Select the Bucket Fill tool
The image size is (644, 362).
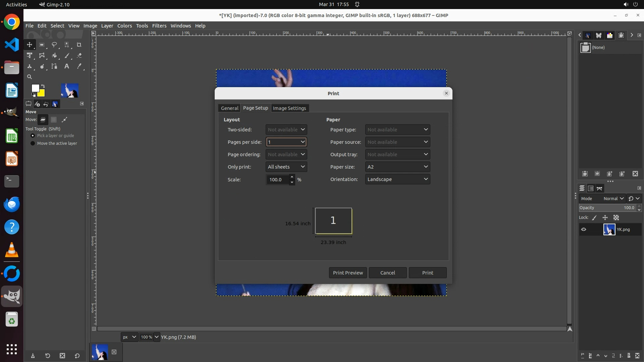[54, 56]
